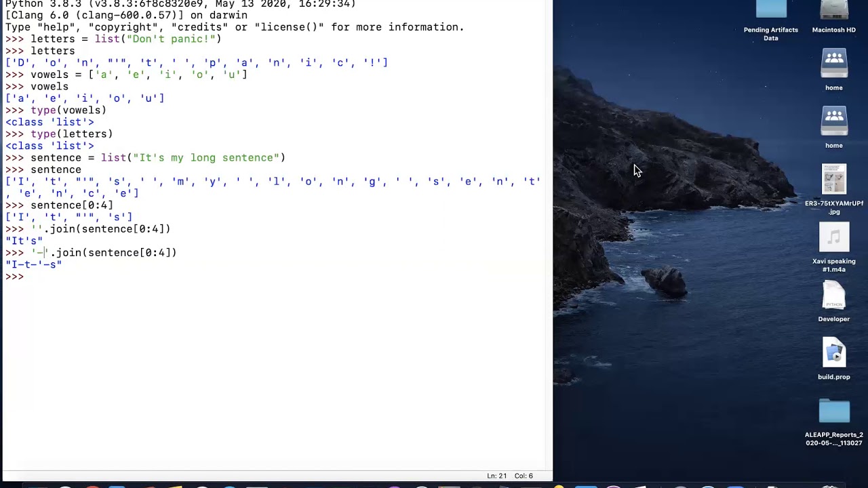Click the Python 3.8.3 version header line

pyautogui.click(x=180, y=4)
